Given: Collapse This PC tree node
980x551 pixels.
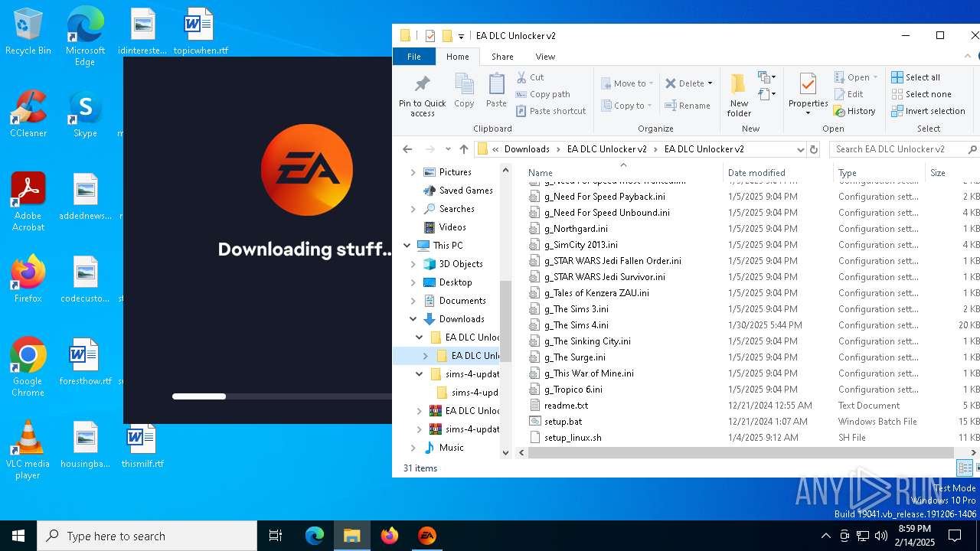Looking at the screenshot, I should click(407, 246).
